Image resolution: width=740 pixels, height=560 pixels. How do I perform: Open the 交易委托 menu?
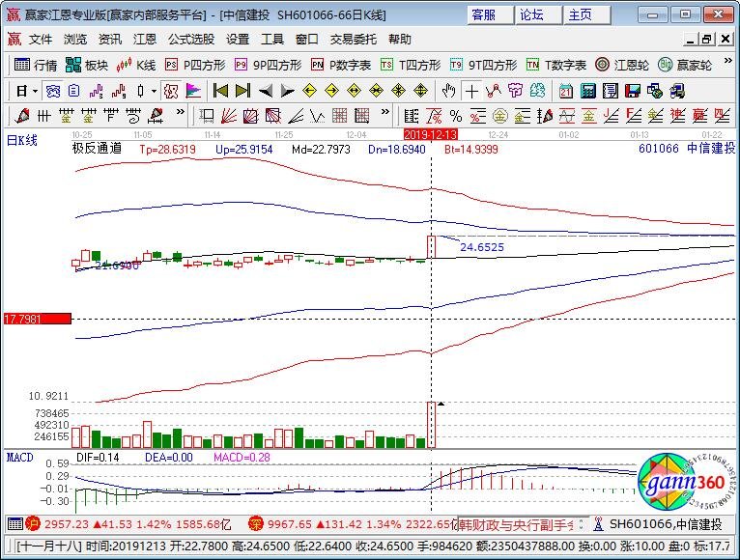(x=354, y=40)
